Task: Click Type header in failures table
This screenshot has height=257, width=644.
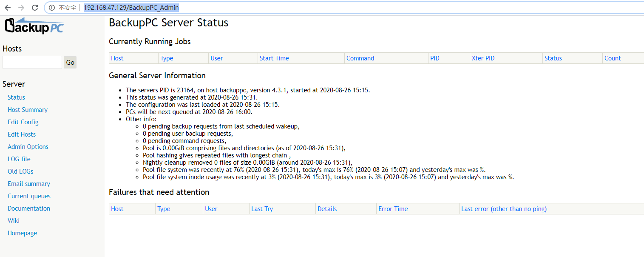Action: click(164, 209)
